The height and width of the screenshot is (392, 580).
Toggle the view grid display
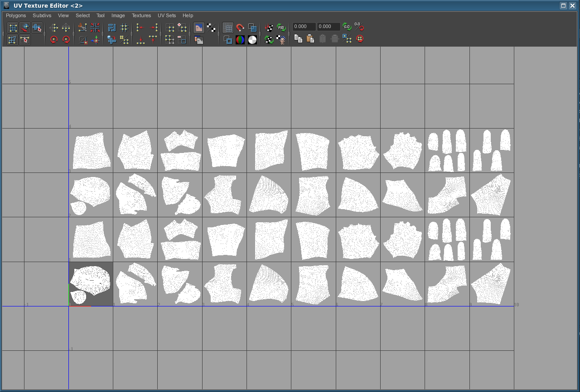pos(228,28)
